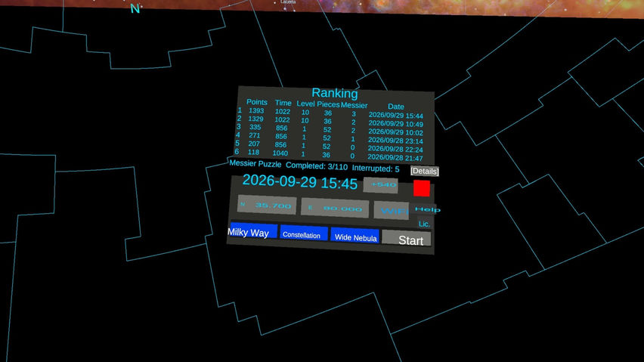Click the 2026-09-29 15:45 date time display
The width and height of the screenshot is (644, 362).
click(300, 181)
